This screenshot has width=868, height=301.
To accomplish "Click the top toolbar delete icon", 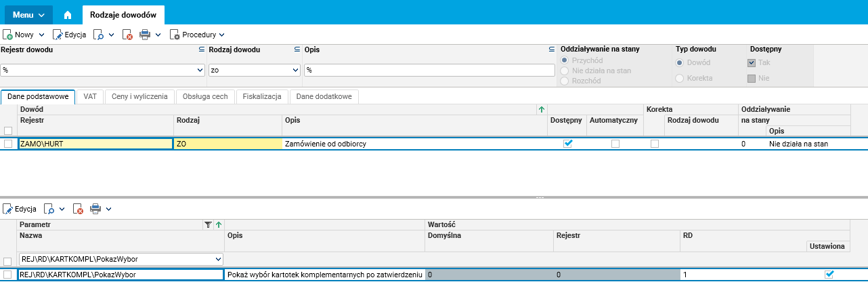I will 127,35.
